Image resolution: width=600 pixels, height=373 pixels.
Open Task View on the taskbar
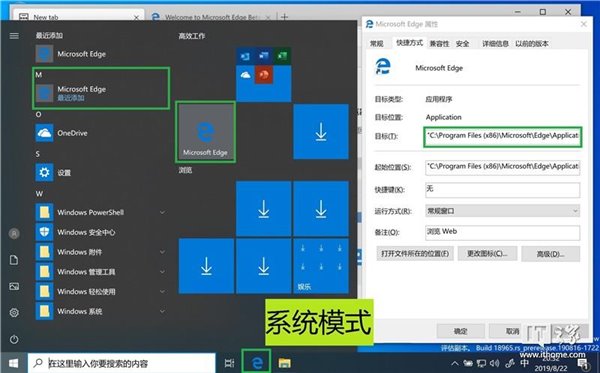pos(229,363)
